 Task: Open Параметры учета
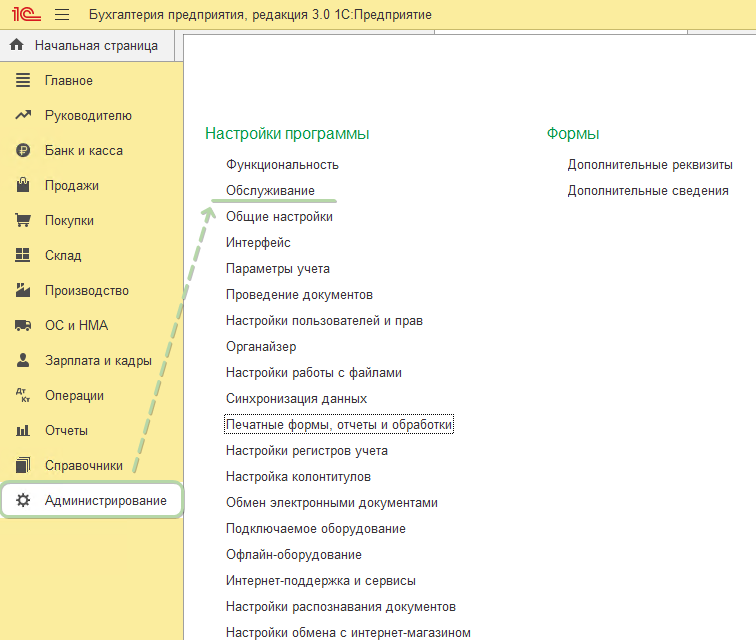(278, 269)
